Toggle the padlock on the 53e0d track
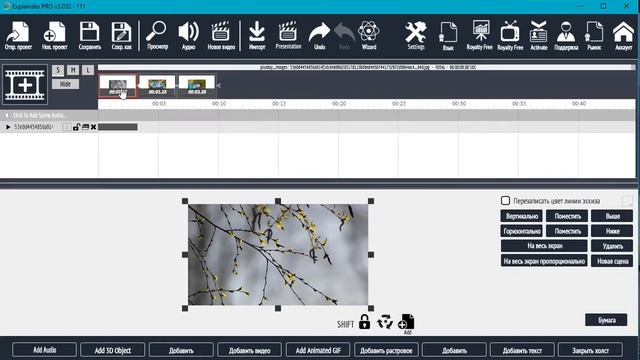The height and width of the screenshot is (360, 640). pyautogui.click(x=76, y=127)
